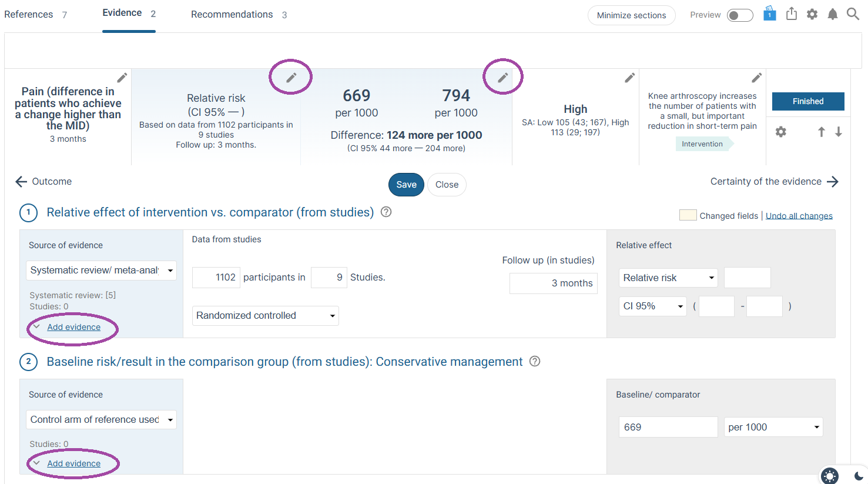Image resolution: width=868 pixels, height=484 pixels.
Task: Switch to the Recommendations tab
Action: tap(239, 15)
